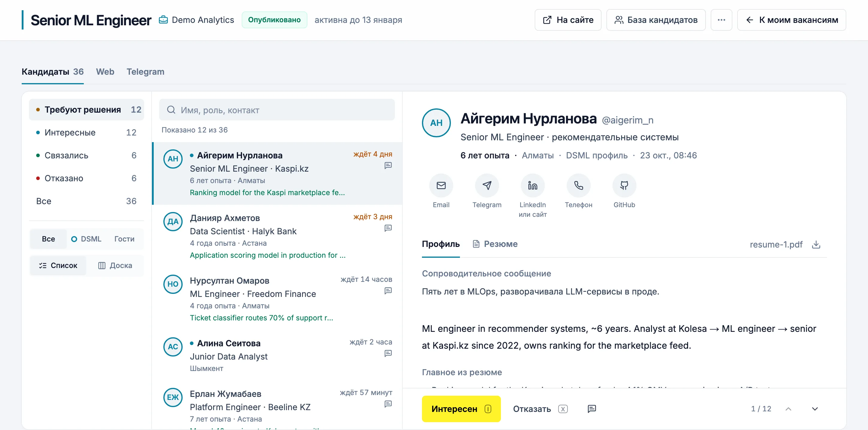Go to previous candidate with up chevron
This screenshot has height=430, width=868.
coord(788,409)
